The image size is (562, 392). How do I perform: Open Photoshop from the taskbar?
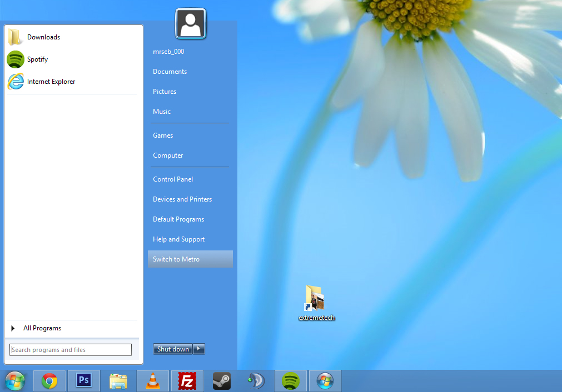pyautogui.click(x=83, y=381)
